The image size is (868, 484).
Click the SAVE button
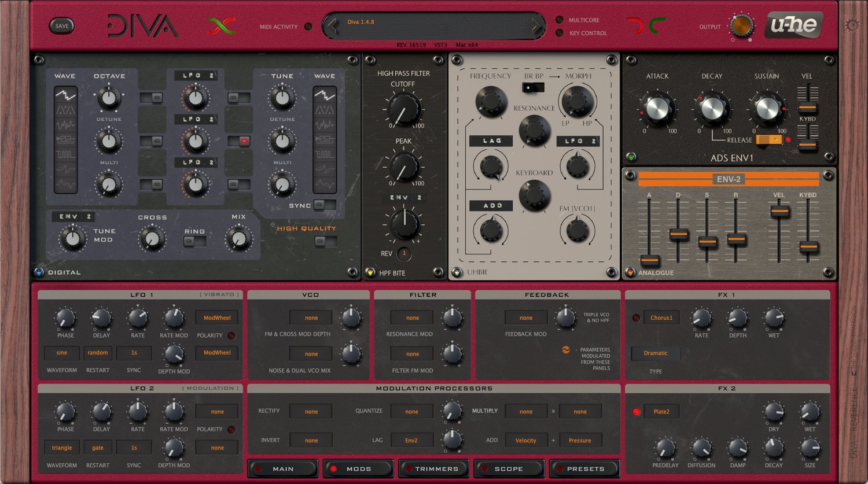pyautogui.click(x=62, y=25)
